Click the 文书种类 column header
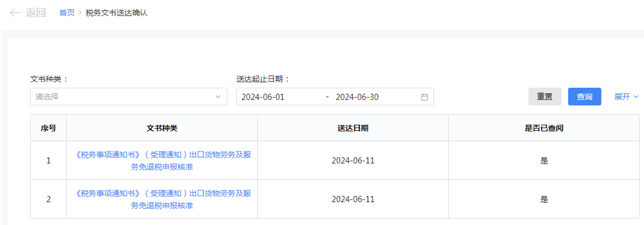 coord(162,128)
